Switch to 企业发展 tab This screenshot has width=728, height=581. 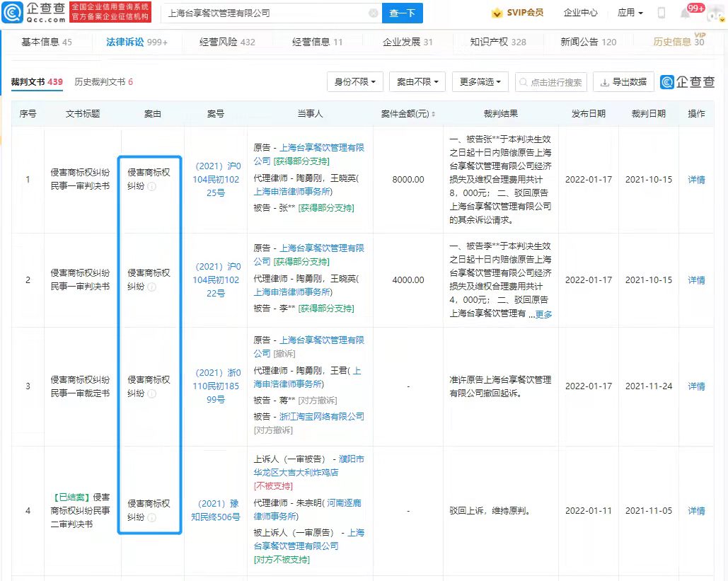point(408,42)
